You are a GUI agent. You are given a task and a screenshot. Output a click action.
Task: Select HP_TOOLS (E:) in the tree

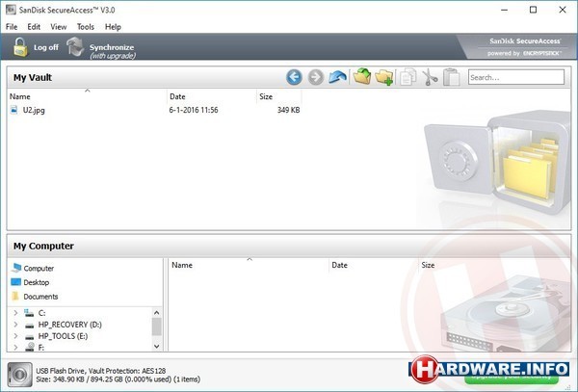(x=63, y=336)
